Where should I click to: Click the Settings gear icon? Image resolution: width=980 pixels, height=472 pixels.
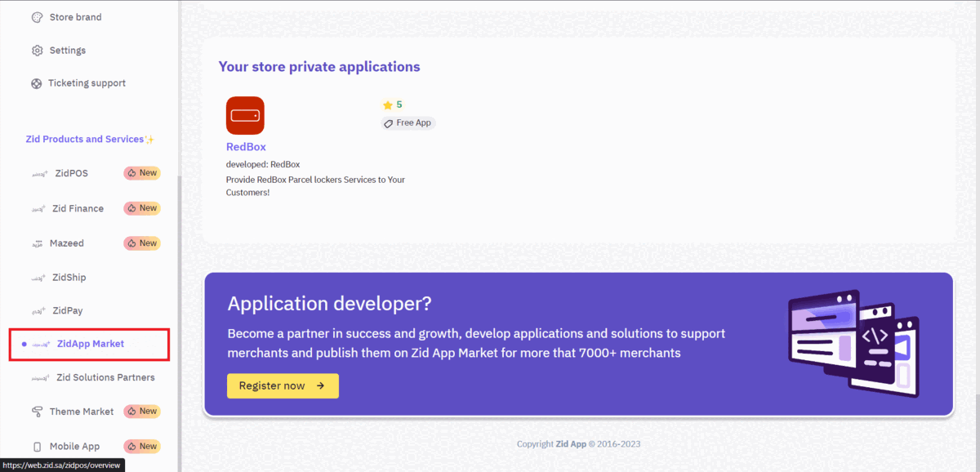37,51
